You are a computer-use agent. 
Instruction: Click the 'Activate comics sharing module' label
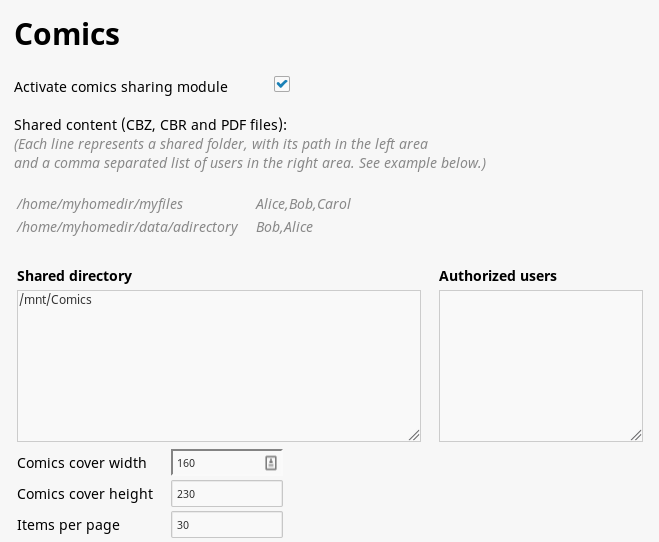coord(121,87)
